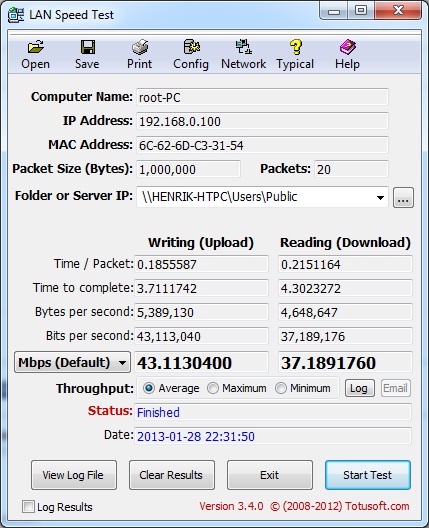Image resolution: width=429 pixels, height=528 pixels.
Task: Click the Network computers icon
Action: pos(243,47)
